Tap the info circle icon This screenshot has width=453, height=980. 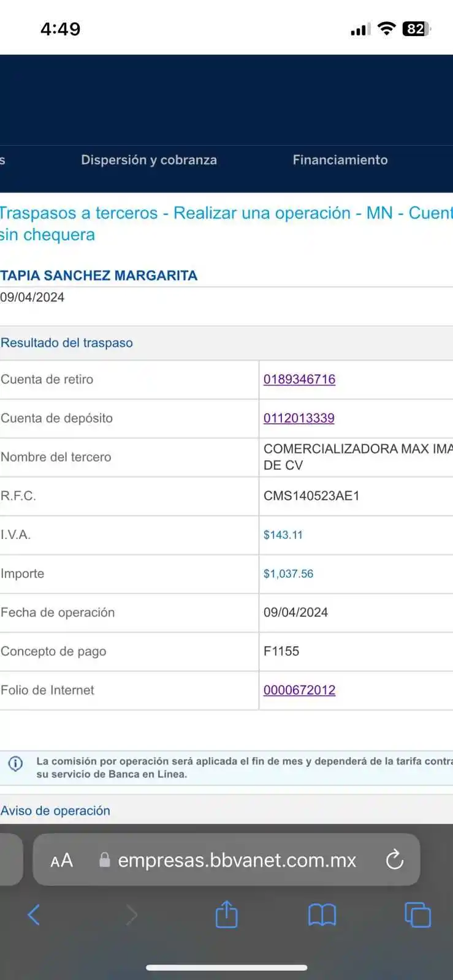(x=15, y=764)
